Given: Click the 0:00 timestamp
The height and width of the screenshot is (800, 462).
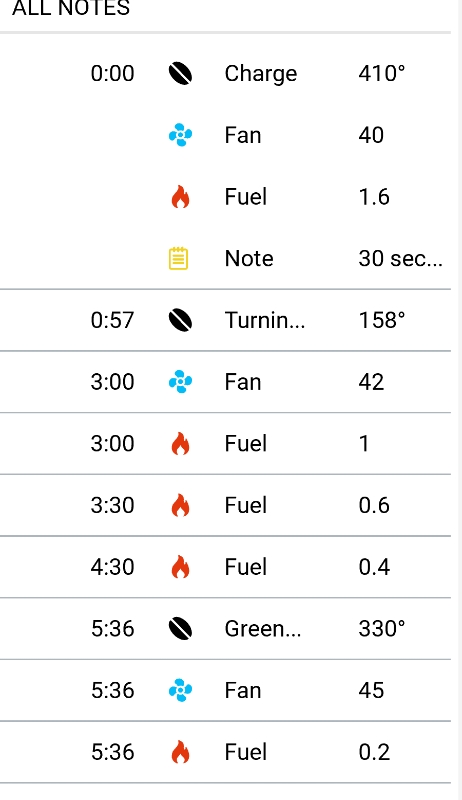Looking at the screenshot, I should point(113,73).
